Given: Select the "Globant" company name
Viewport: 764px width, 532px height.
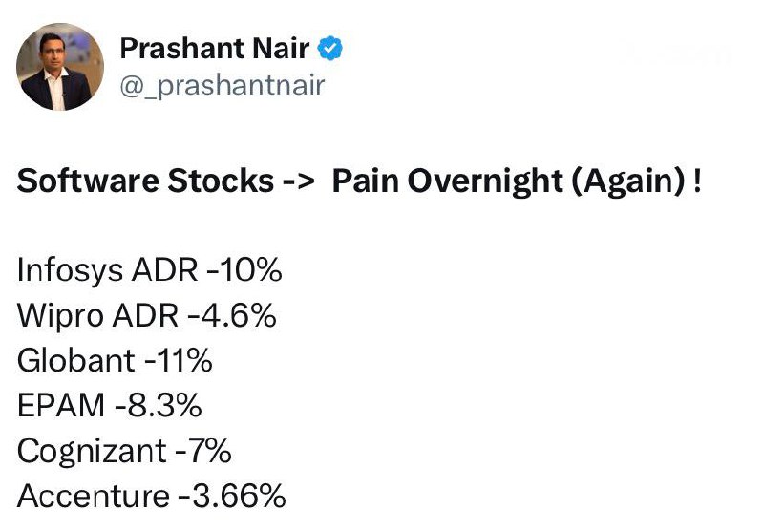Looking at the screenshot, I should [x=76, y=360].
